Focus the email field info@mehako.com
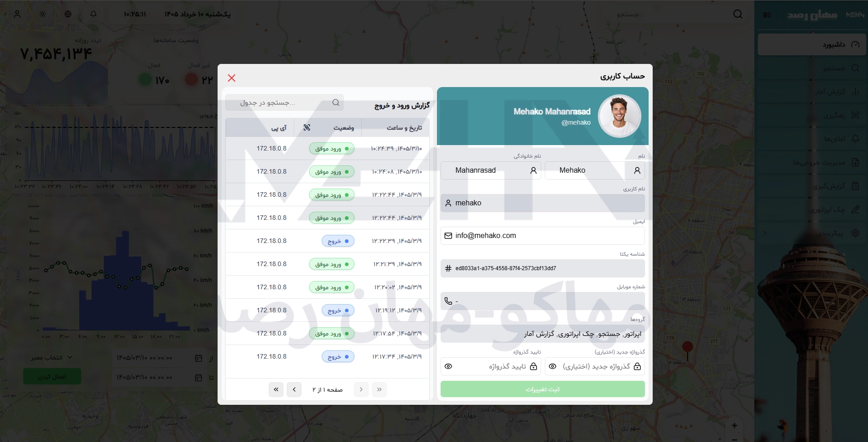This screenshot has width=868, height=442. click(x=543, y=236)
